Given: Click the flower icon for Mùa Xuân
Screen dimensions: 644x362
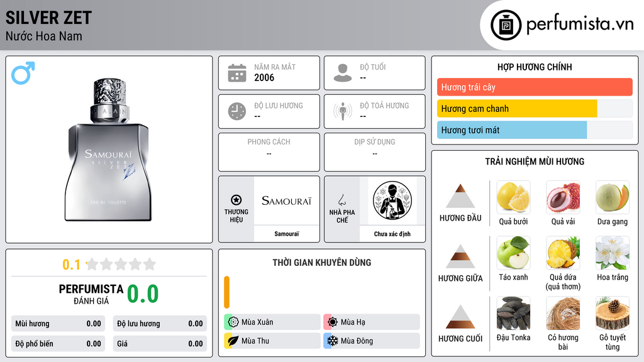Looking at the screenshot, I should pyautogui.click(x=233, y=322).
